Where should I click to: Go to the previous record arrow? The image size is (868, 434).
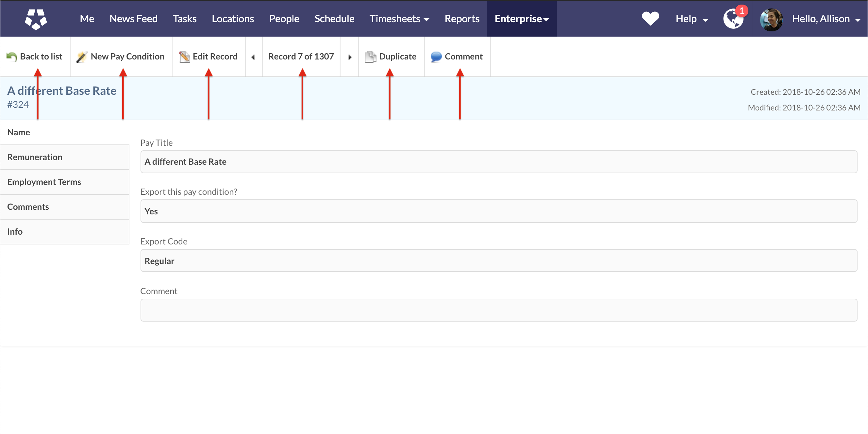(x=253, y=57)
